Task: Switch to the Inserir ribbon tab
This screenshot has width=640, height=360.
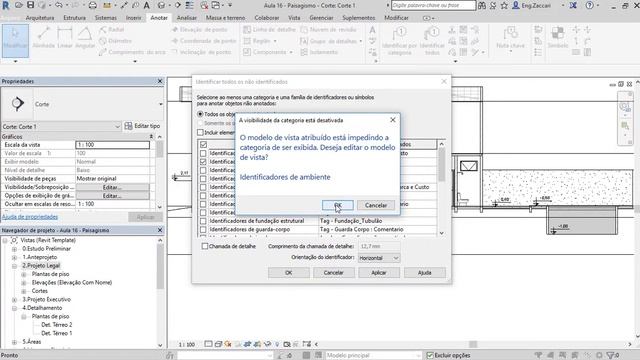Action: tap(133, 18)
